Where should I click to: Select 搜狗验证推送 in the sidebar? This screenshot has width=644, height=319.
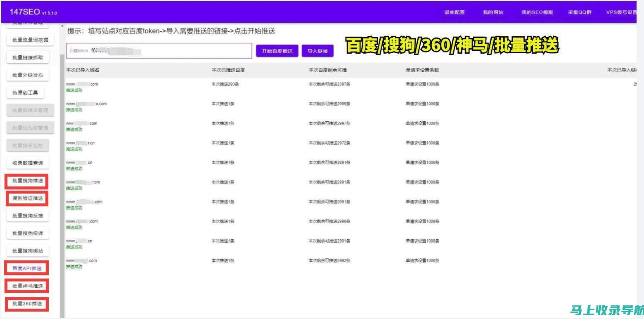click(27, 198)
